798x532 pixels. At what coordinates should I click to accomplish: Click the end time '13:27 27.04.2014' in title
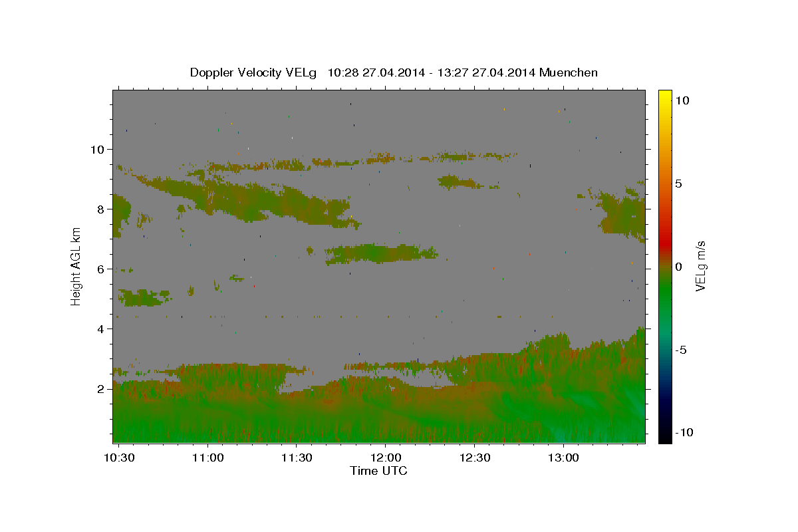pos(486,72)
